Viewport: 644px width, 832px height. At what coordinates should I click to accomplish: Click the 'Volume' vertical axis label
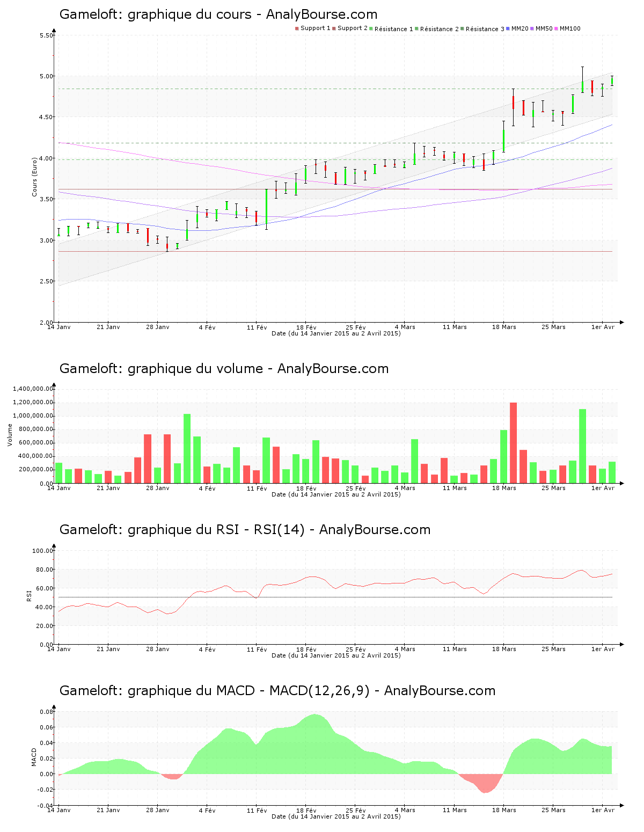pyautogui.click(x=10, y=435)
